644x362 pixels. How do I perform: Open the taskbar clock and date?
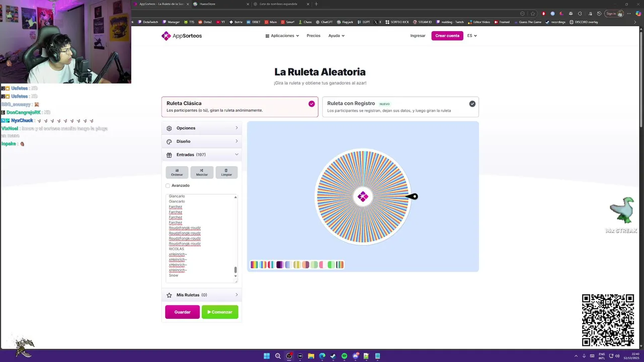point(631,356)
